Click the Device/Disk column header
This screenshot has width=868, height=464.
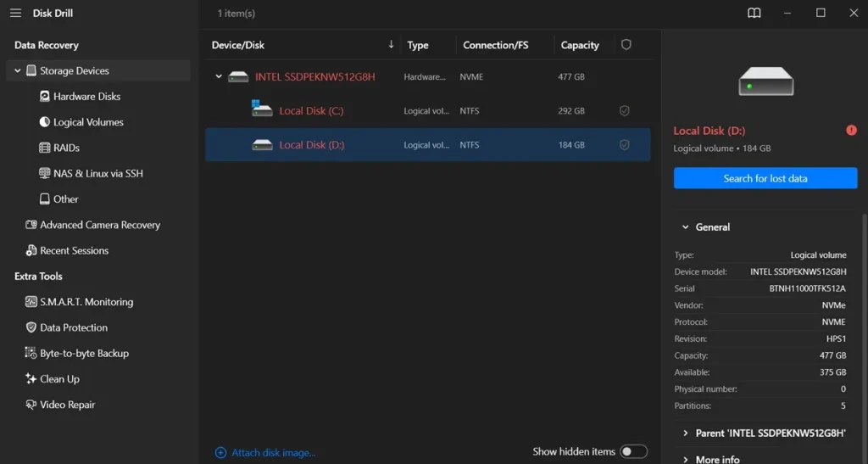(238, 45)
